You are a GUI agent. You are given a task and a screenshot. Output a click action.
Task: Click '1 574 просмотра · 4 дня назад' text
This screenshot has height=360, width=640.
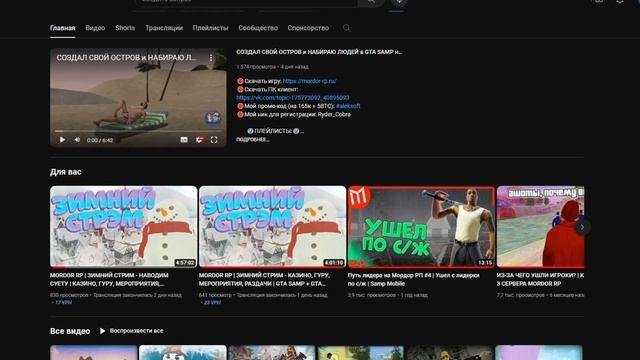pyautogui.click(x=272, y=67)
